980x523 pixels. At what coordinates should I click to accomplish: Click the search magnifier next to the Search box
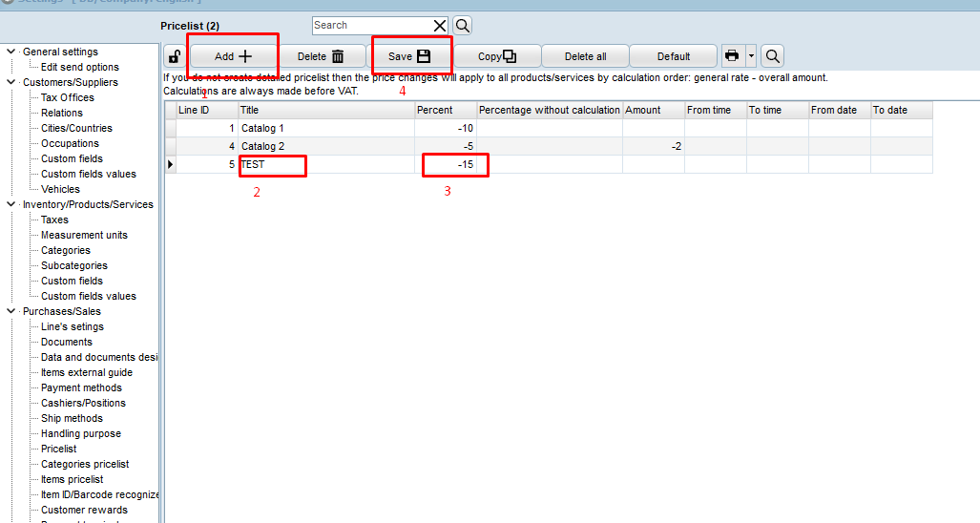tap(463, 26)
